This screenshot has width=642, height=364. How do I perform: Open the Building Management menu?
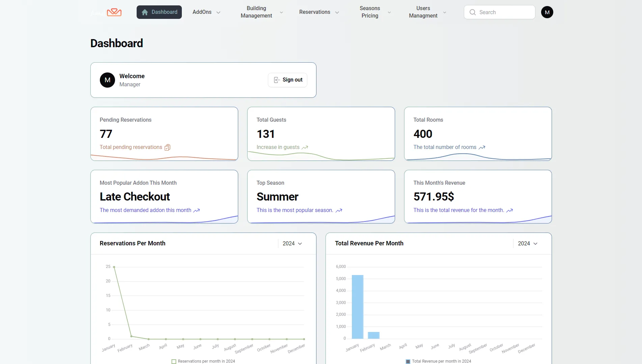[261, 12]
